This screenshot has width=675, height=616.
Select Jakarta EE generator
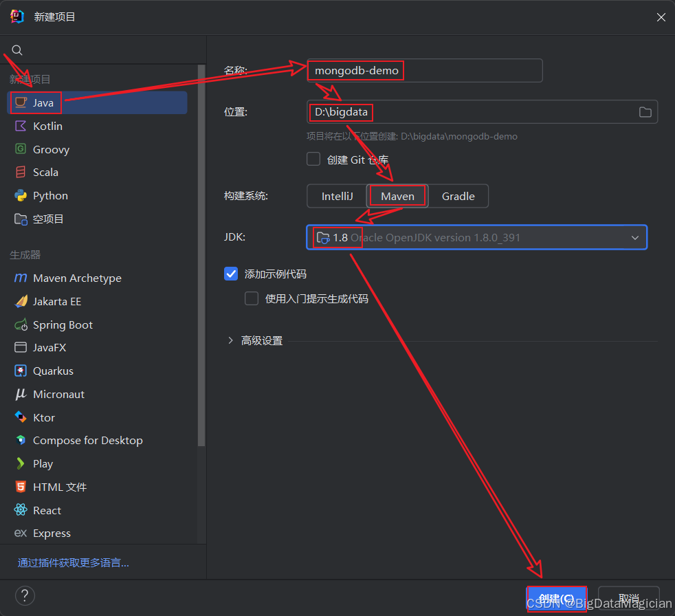(x=98, y=301)
